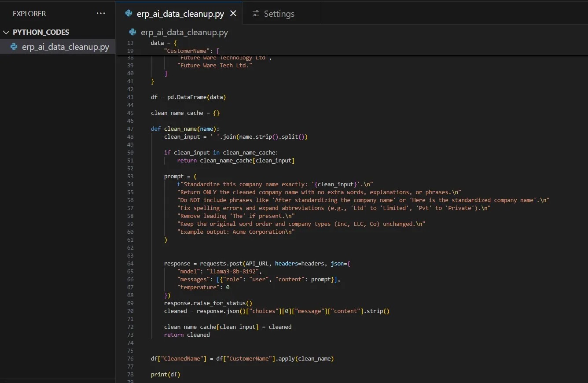Click the Python icon on the active editor tab
Viewport: 588px width, 383px height.
point(129,14)
